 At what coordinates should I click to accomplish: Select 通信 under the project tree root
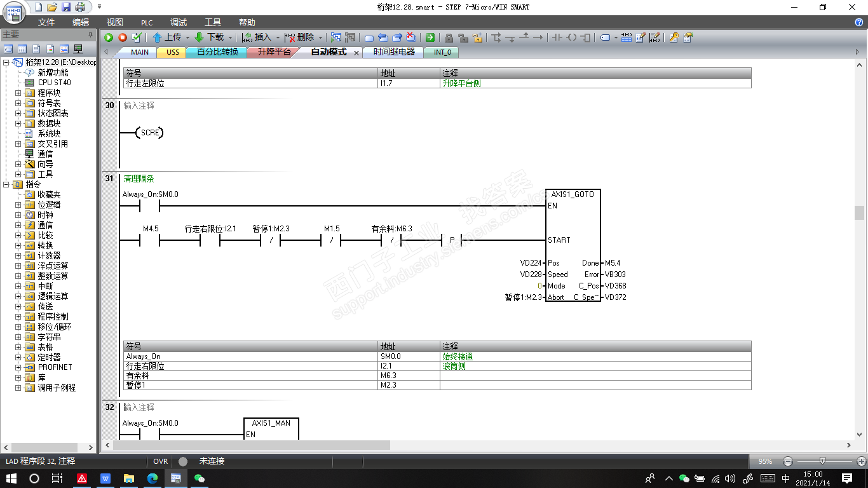coord(45,154)
